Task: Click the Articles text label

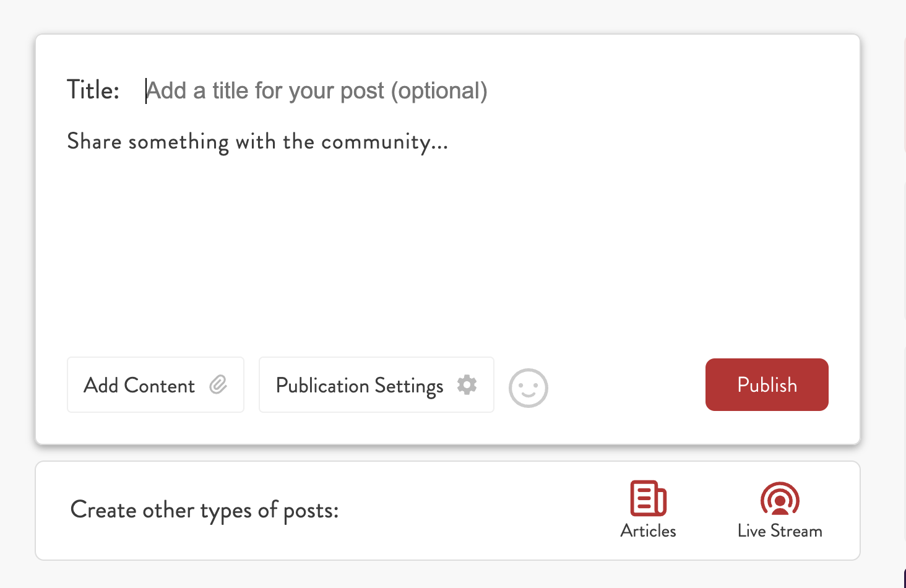Action: coord(648,531)
